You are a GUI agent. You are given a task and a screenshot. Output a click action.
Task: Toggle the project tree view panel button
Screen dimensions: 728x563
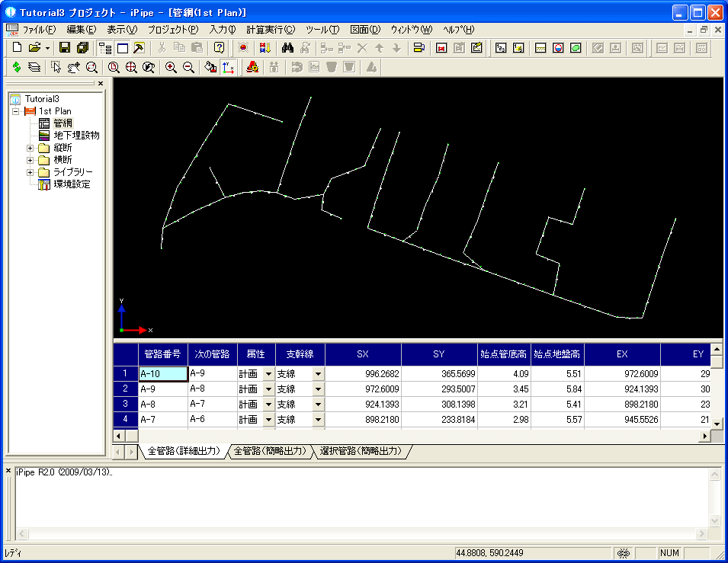(104, 48)
